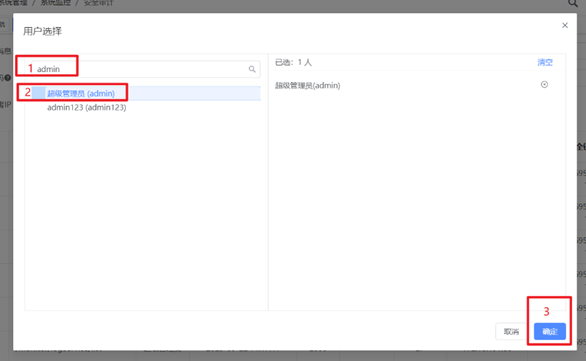Click the 清空 link to clear selection
This screenshot has height=361, width=586.
pos(545,62)
